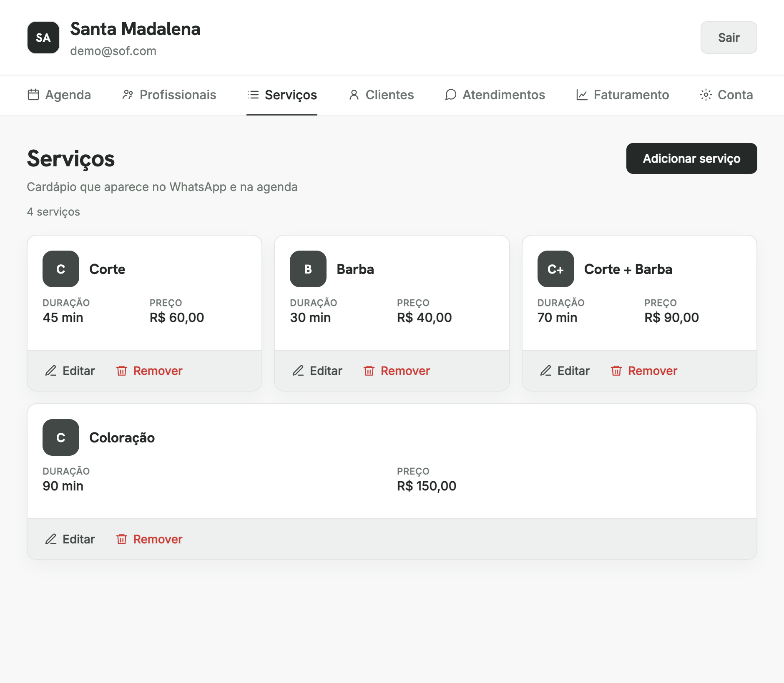The width and height of the screenshot is (784, 683).
Task: Click the Corte + Barba C+ badge
Action: [556, 269]
